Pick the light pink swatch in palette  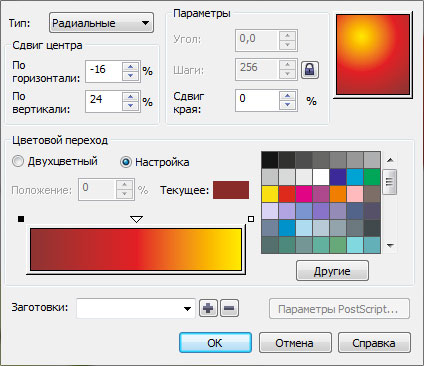click(x=355, y=194)
